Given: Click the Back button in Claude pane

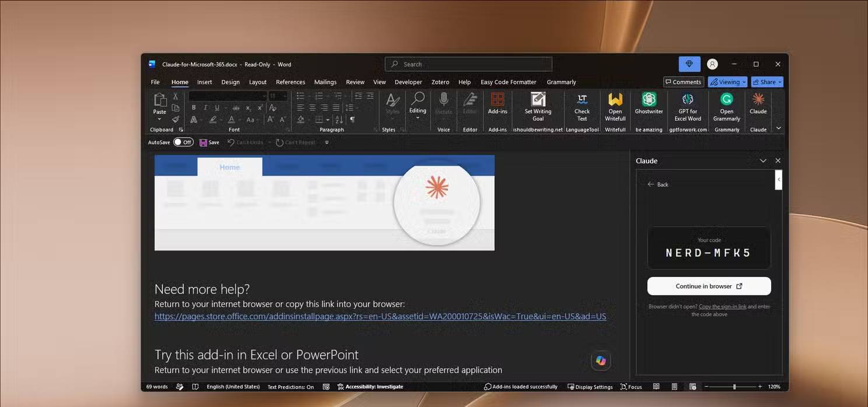Looking at the screenshot, I should (658, 184).
